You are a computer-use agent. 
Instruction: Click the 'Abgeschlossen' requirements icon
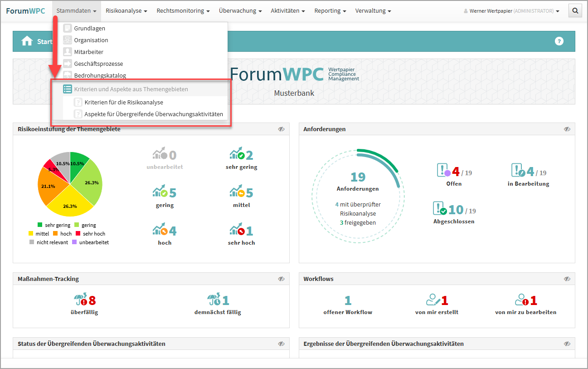pyautogui.click(x=440, y=209)
